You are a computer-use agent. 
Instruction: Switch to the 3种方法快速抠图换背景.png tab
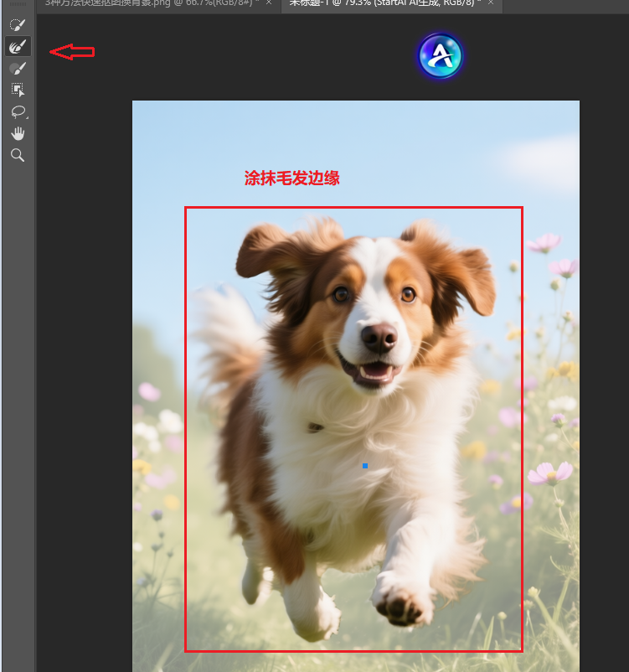151,4
